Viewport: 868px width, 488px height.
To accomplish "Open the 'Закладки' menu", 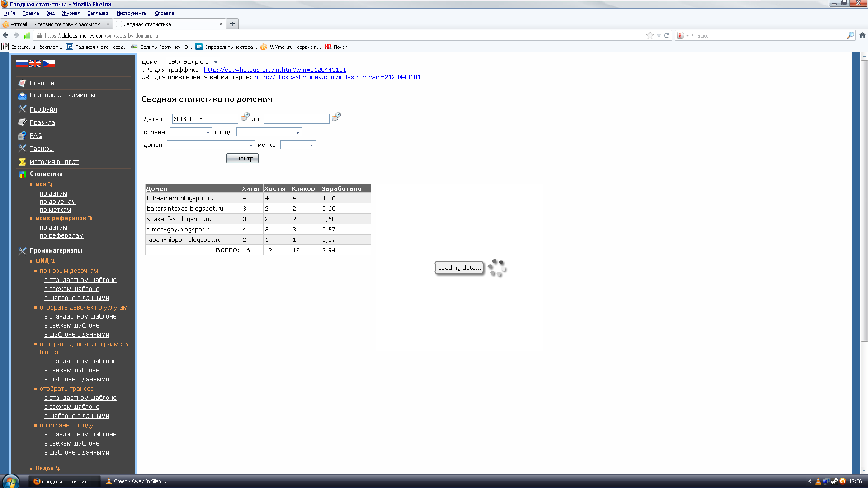I will coord(98,13).
